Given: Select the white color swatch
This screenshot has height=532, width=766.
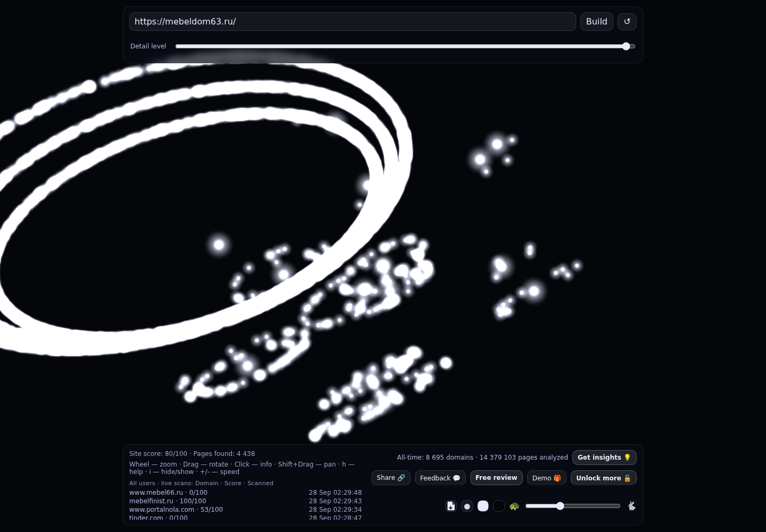Looking at the screenshot, I should click(483, 506).
